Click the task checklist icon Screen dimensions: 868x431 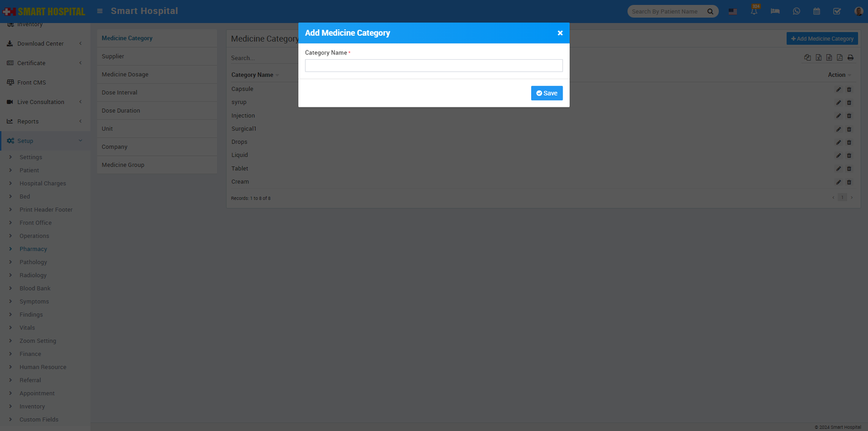click(837, 11)
